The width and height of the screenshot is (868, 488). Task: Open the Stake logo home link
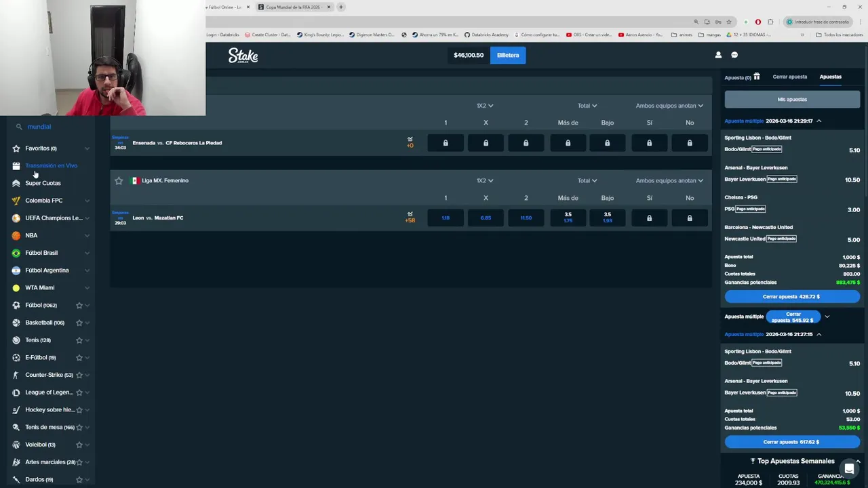point(243,56)
